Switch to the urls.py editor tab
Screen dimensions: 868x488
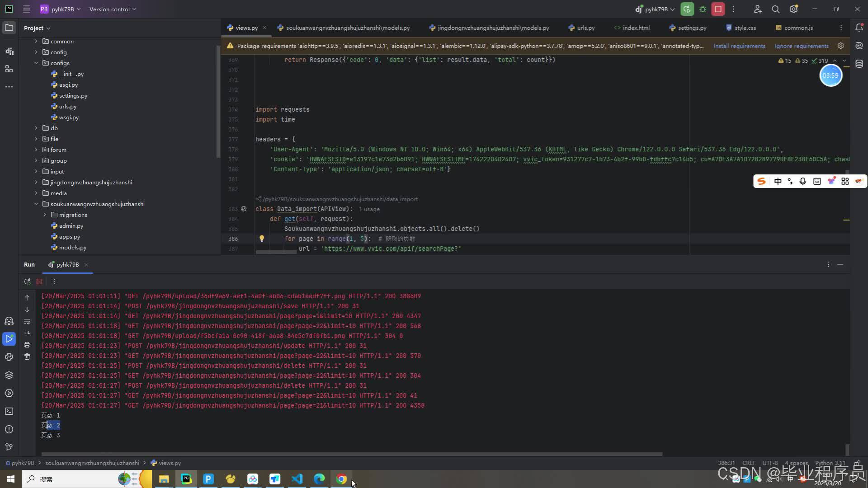tap(585, 28)
